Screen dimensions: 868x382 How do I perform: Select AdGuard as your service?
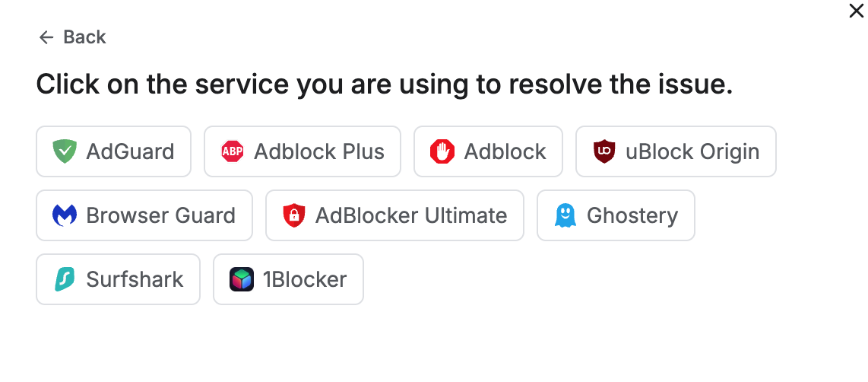(x=114, y=151)
